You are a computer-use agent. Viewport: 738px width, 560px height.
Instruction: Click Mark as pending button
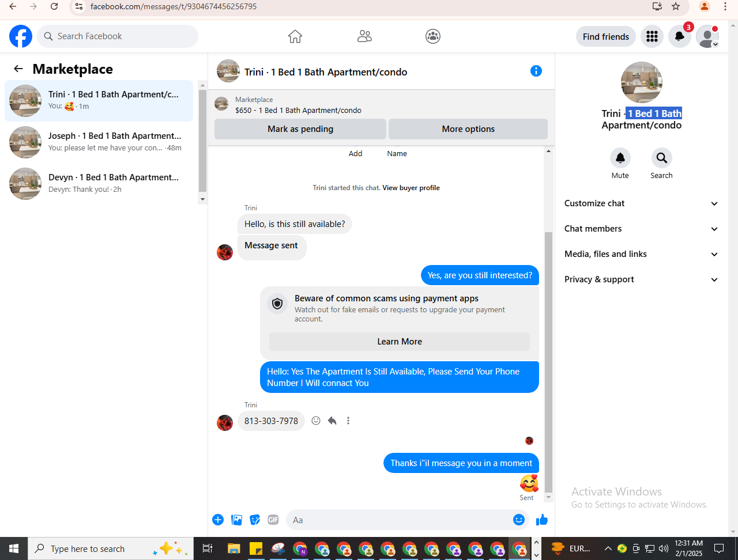click(x=300, y=129)
